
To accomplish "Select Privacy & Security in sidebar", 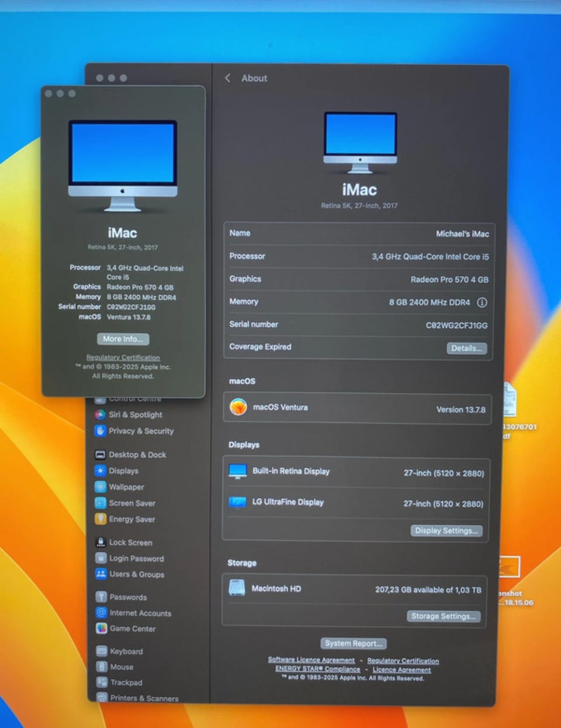I will [x=141, y=431].
